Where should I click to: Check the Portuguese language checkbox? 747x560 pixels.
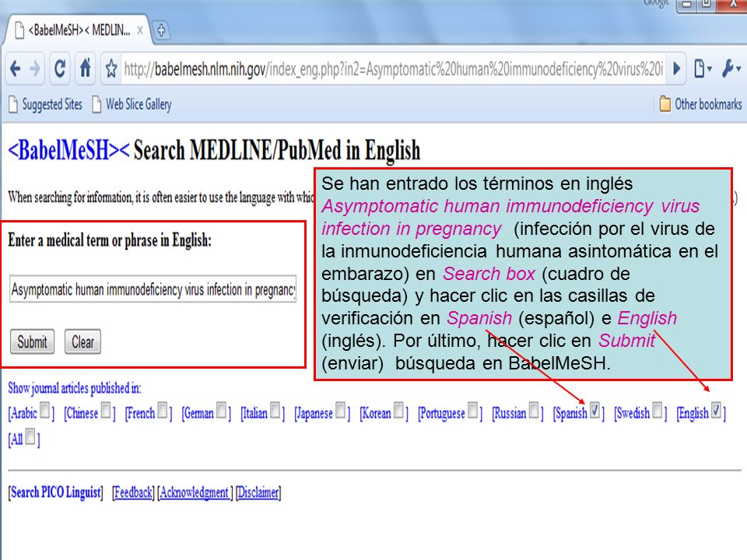click(x=472, y=410)
